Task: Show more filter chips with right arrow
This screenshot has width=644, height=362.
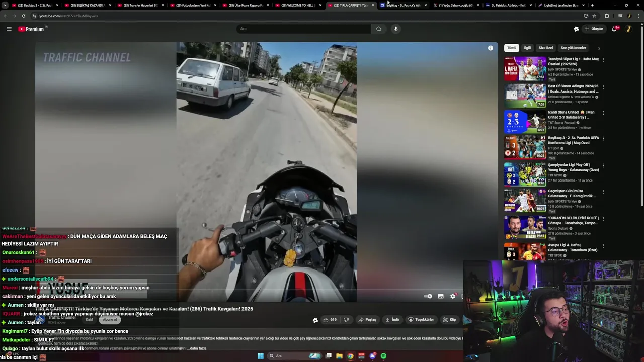Action: 599,48
